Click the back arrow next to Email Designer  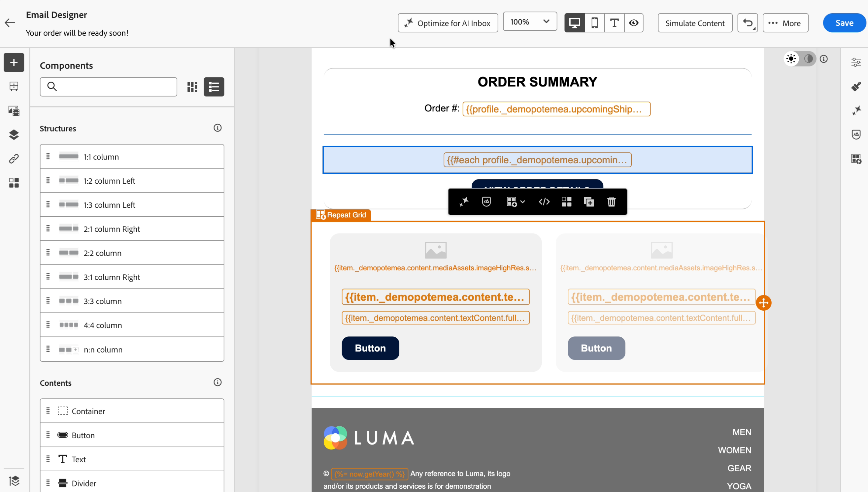pyautogui.click(x=10, y=23)
